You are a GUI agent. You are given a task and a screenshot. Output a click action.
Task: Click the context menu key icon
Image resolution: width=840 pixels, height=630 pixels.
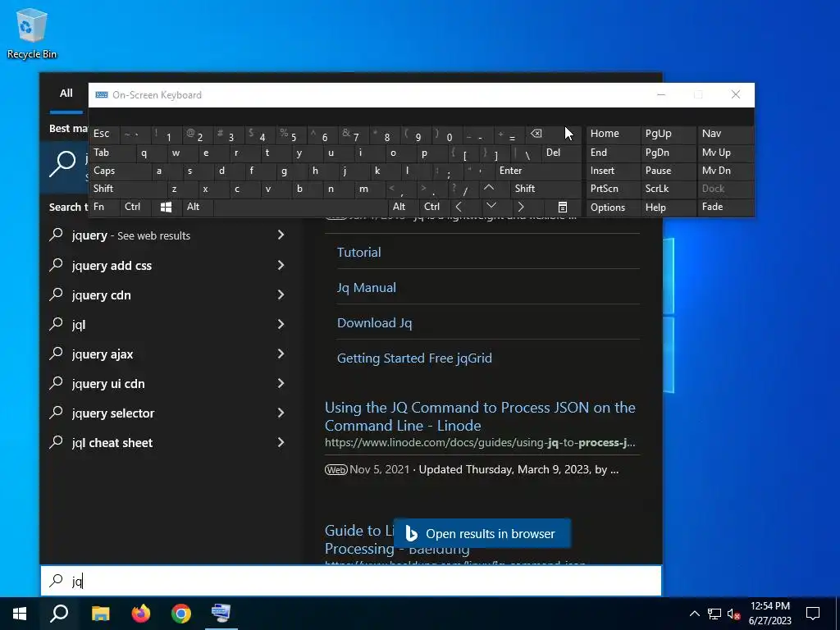pyautogui.click(x=563, y=207)
